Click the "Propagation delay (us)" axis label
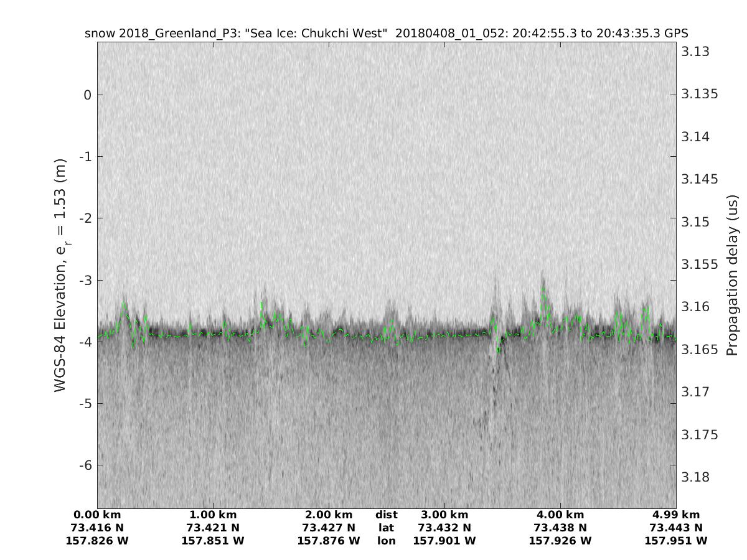747x560 pixels. pos(732,274)
